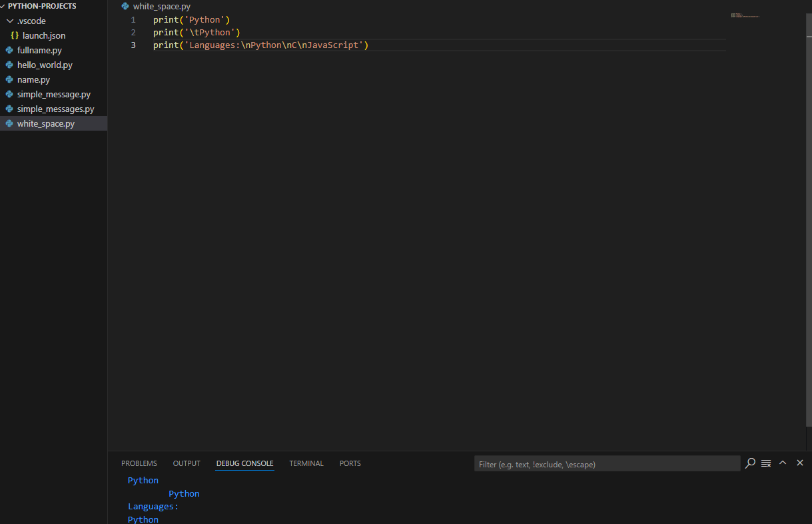Close the bottom panel

800,463
